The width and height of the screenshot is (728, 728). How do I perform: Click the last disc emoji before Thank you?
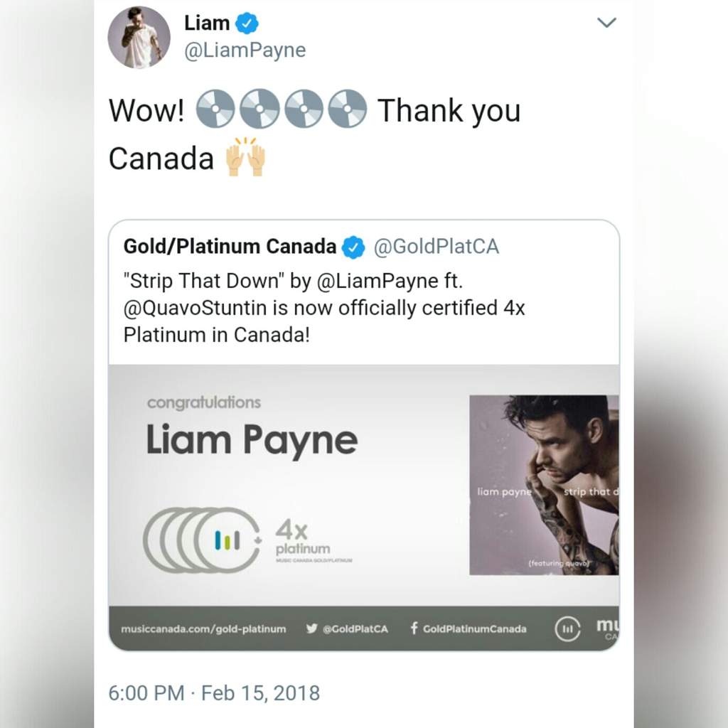pos(348,108)
